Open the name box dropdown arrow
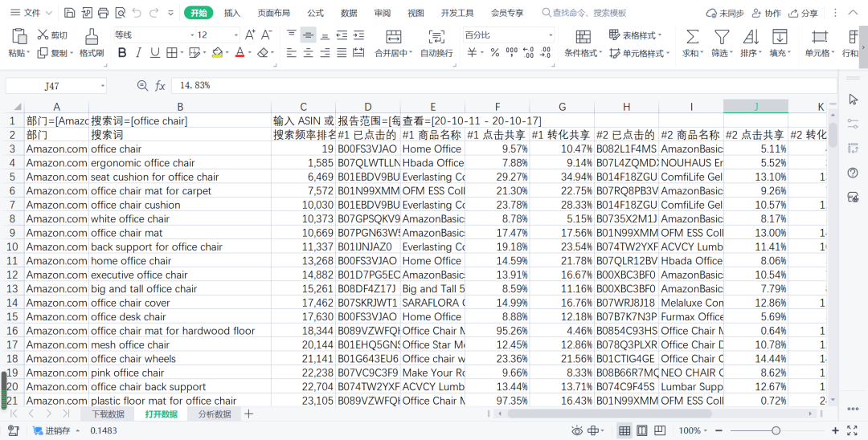 click(102, 86)
